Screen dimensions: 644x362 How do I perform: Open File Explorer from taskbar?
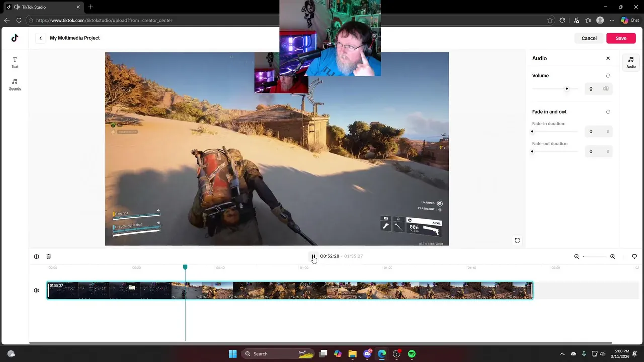point(352,354)
